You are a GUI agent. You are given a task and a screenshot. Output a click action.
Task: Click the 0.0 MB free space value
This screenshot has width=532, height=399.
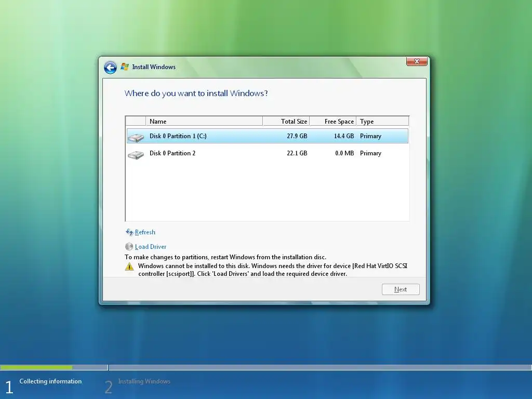tap(344, 153)
